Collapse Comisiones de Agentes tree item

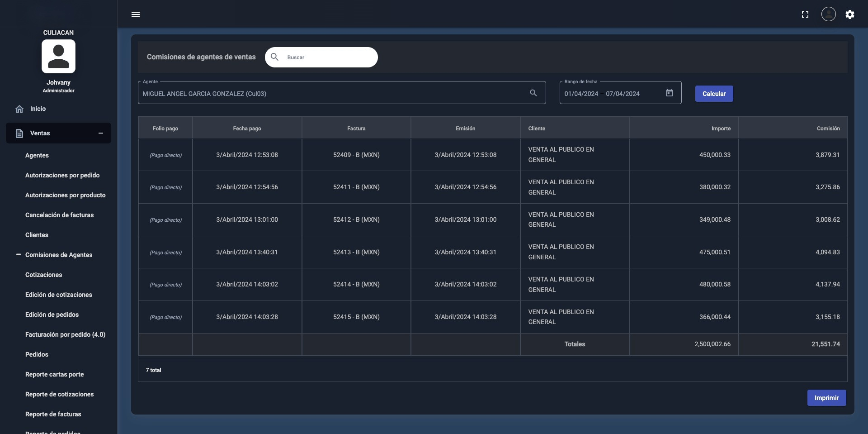pos(19,255)
